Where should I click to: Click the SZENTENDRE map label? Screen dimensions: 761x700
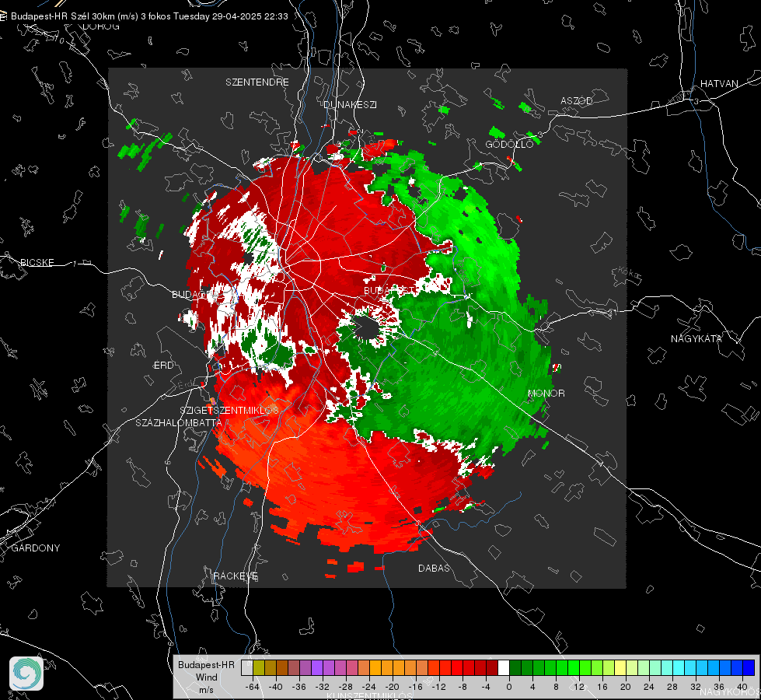(x=257, y=82)
